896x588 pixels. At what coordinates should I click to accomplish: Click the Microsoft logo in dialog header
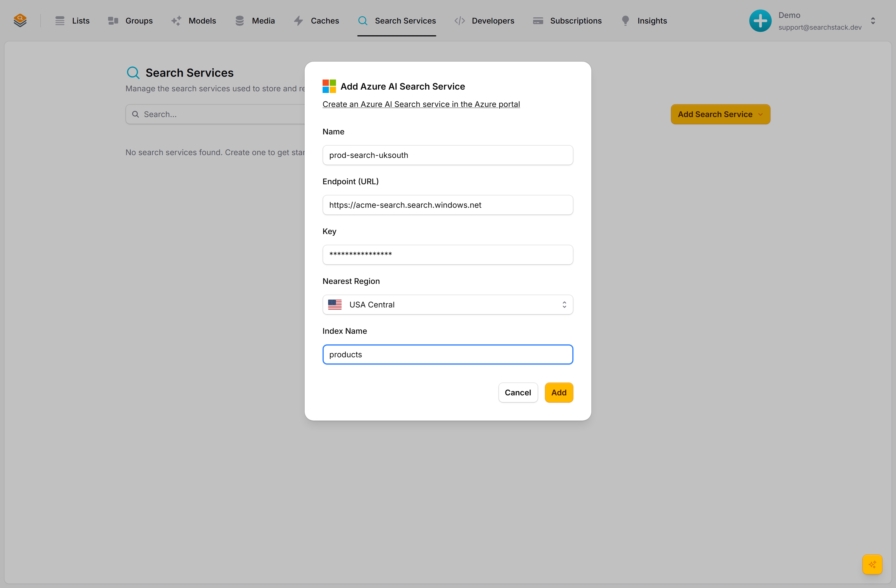coord(329,86)
